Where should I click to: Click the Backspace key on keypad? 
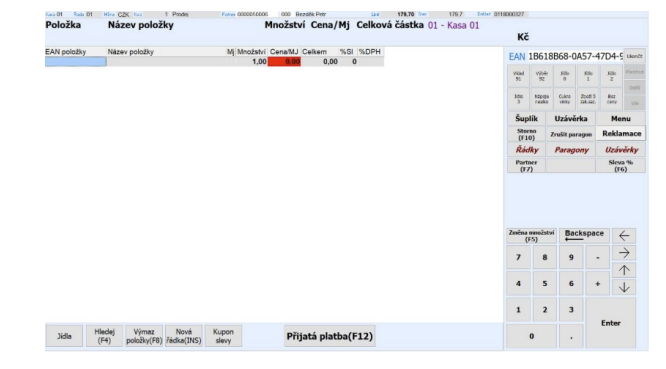[x=584, y=235]
